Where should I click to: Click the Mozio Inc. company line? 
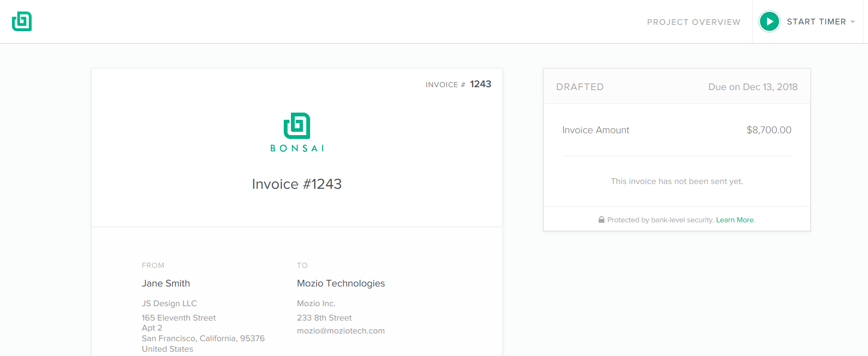coord(316,303)
